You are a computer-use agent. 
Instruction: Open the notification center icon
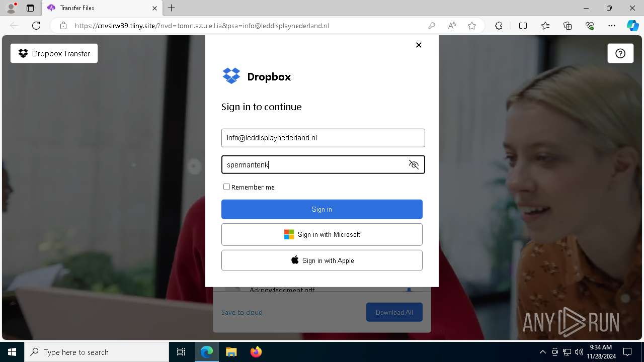click(627, 352)
